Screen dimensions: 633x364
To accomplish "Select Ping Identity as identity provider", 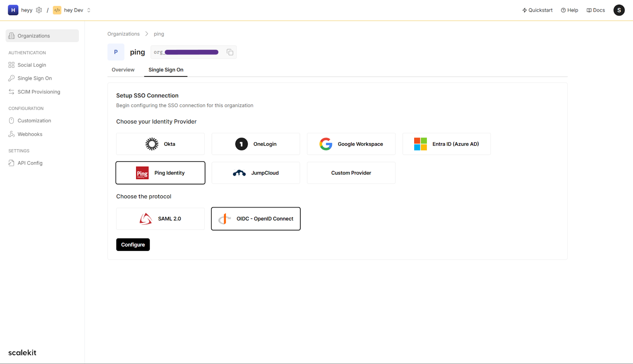I will point(160,173).
